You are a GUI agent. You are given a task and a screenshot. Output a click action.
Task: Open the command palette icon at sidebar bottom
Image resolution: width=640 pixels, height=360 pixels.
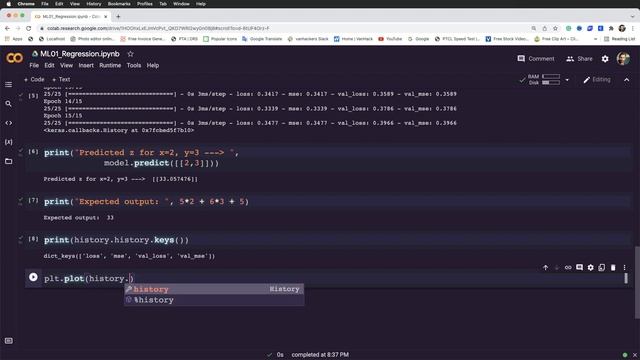(9, 341)
